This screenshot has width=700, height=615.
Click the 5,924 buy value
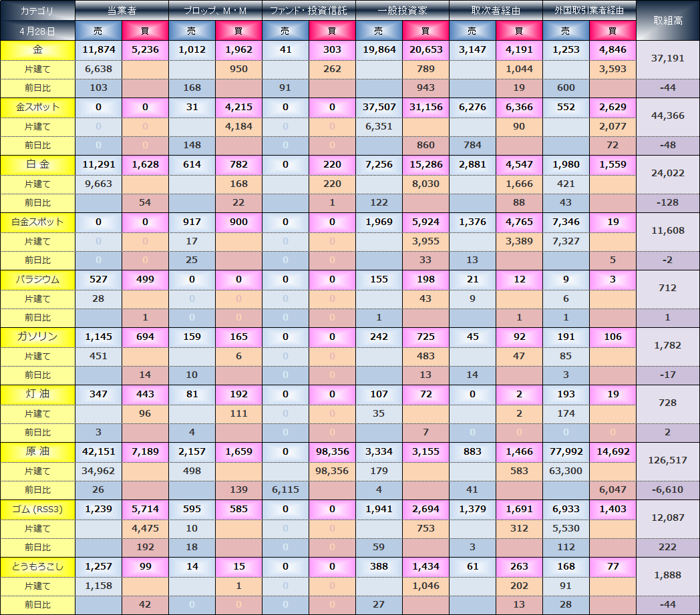click(x=425, y=222)
